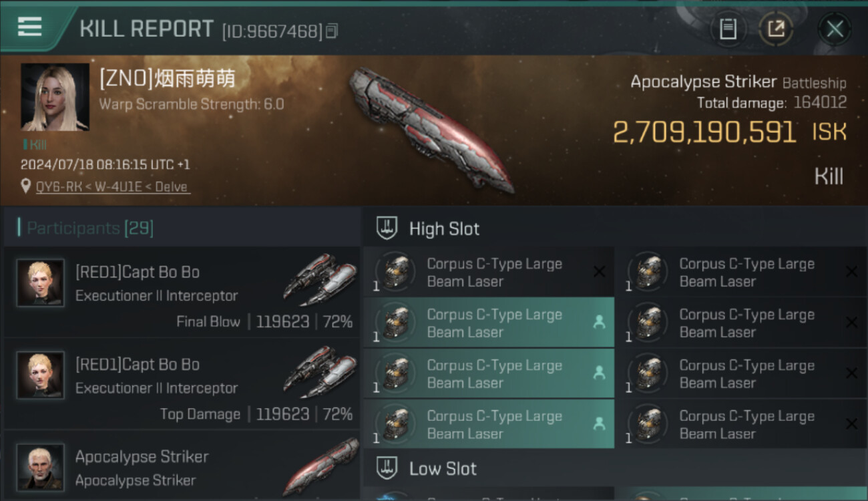Click the person icon on the second left Beam Laser
Image resolution: width=868 pixels, height=501 pixels.
pyautogui.click(x=599, y=323)
